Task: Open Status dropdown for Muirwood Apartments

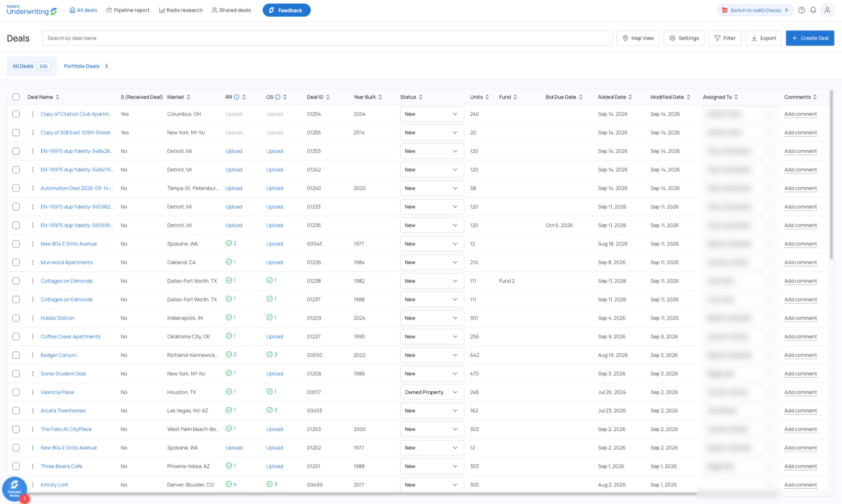Action: [432, 262]
